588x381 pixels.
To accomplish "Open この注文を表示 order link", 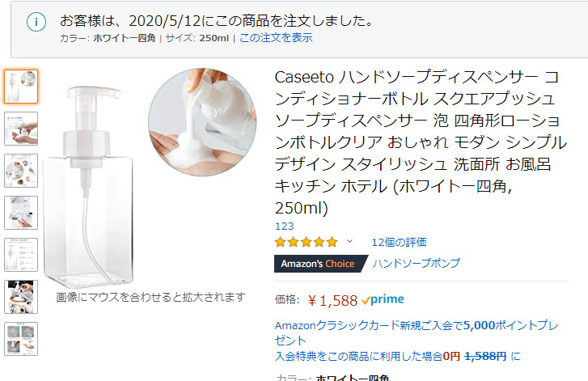I will pyautogui.click(x=276, y=38).
